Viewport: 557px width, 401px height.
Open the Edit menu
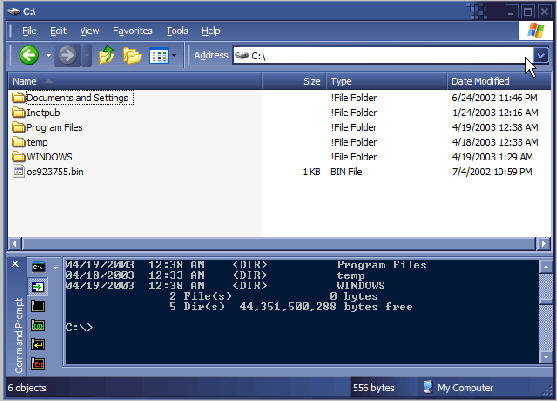pos(58,31)
